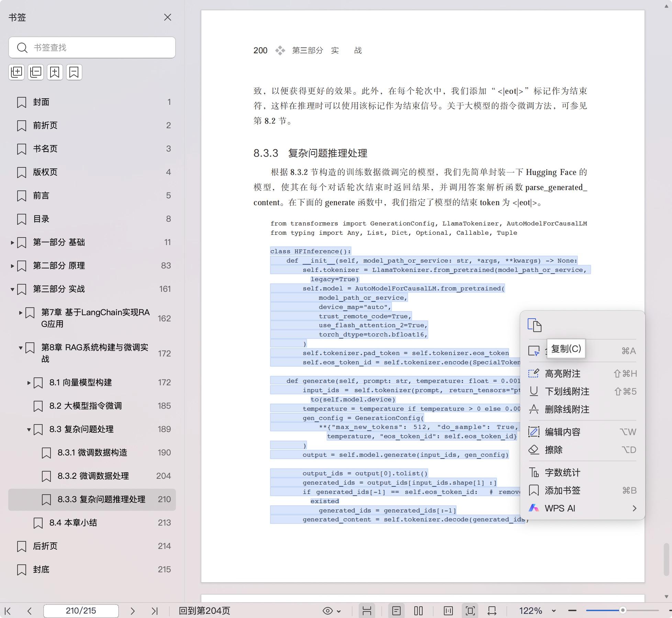Click the scroll down arrow
Screen dimensions: 672x618
click(x=666, y=597)
